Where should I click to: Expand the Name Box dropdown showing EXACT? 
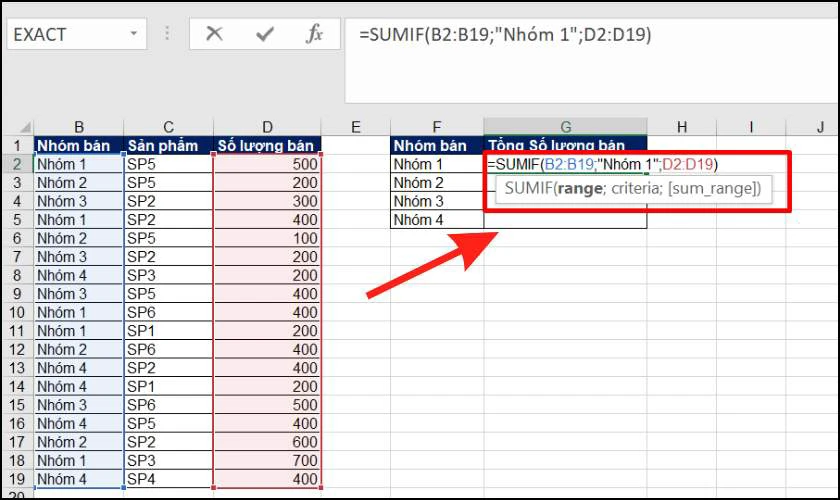click(x=133, y=34)
